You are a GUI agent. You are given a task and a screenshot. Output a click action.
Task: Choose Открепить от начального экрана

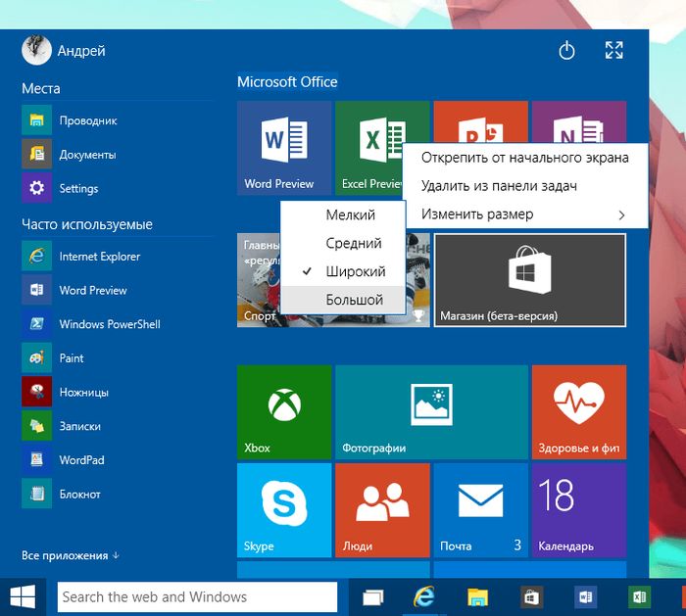525,158
